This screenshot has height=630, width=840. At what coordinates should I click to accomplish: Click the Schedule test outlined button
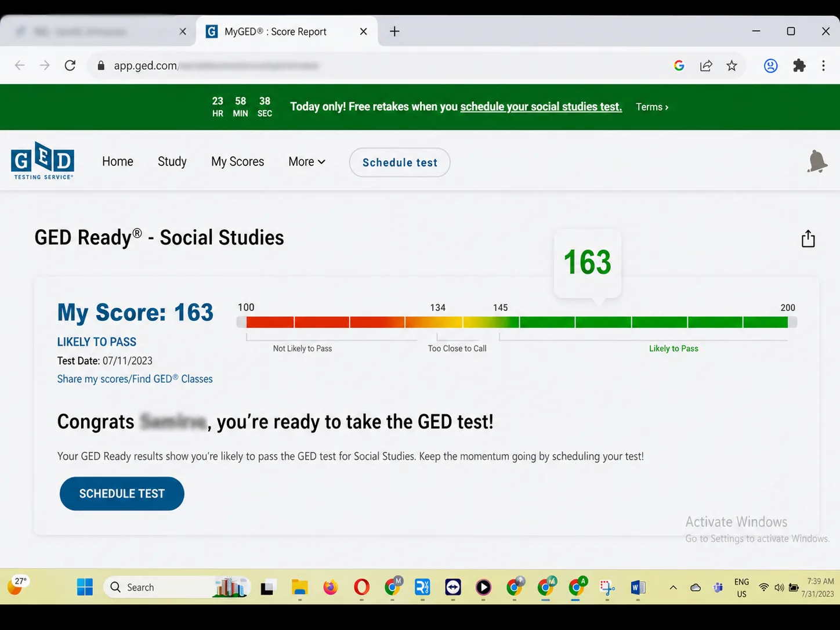coord(400,162)
